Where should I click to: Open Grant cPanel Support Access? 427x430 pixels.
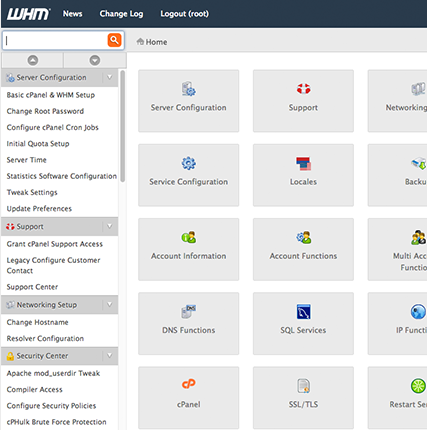tap(55, 244)
